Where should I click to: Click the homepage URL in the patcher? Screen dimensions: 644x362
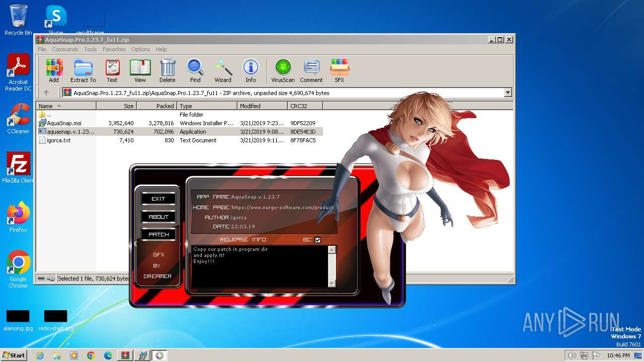click(x=282, y=207)
